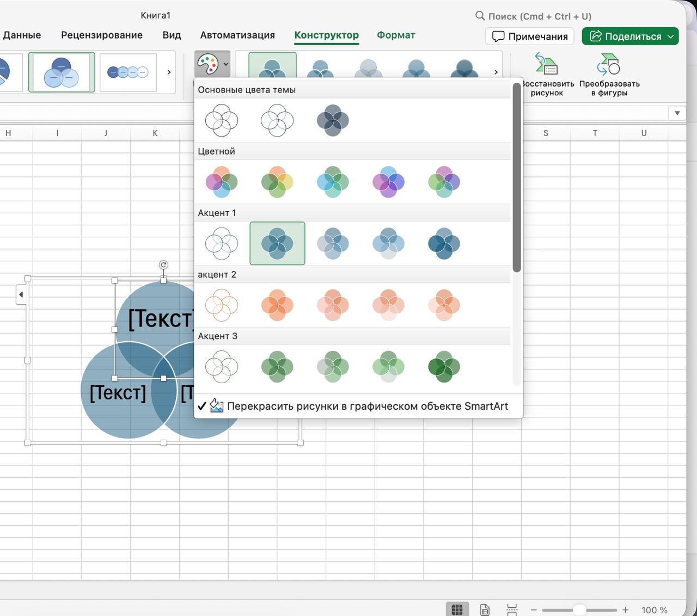Open the Примечания button
Viewport: 697px width, 616px height.
coord(530,36)
